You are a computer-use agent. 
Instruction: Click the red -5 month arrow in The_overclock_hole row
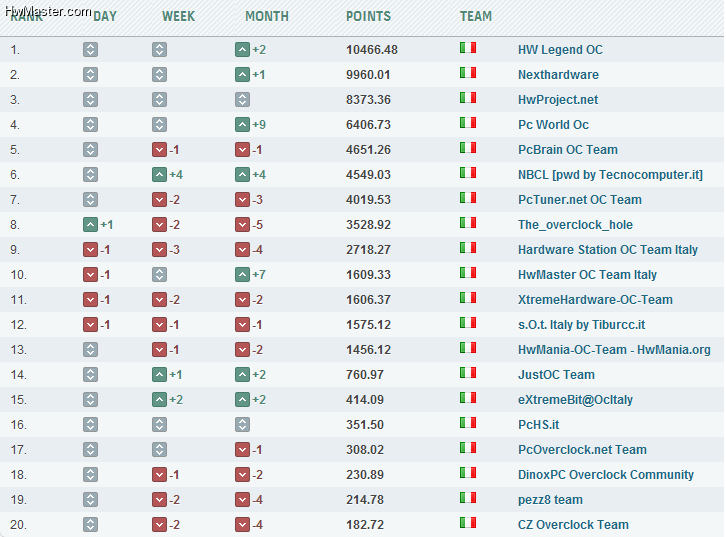(242, 225)
